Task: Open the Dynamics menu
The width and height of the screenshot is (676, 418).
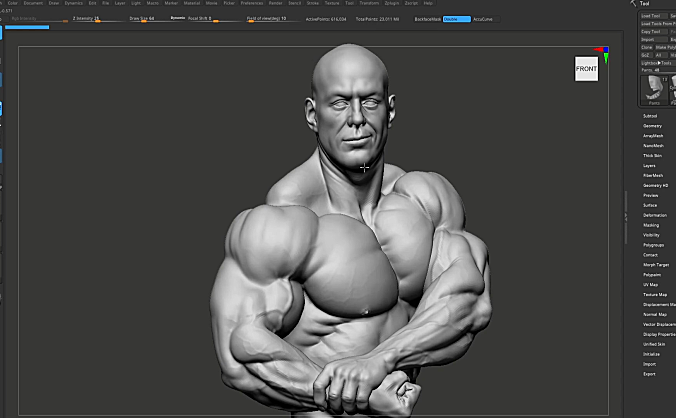Action: point(74,3)
